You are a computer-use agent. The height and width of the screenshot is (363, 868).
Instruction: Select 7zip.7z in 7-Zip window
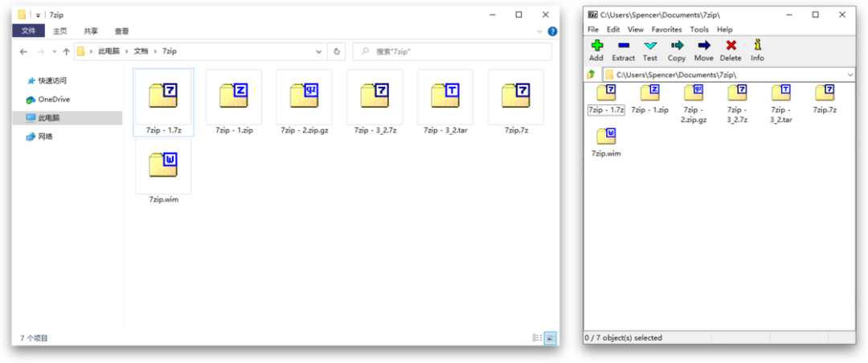coord(825,100)
